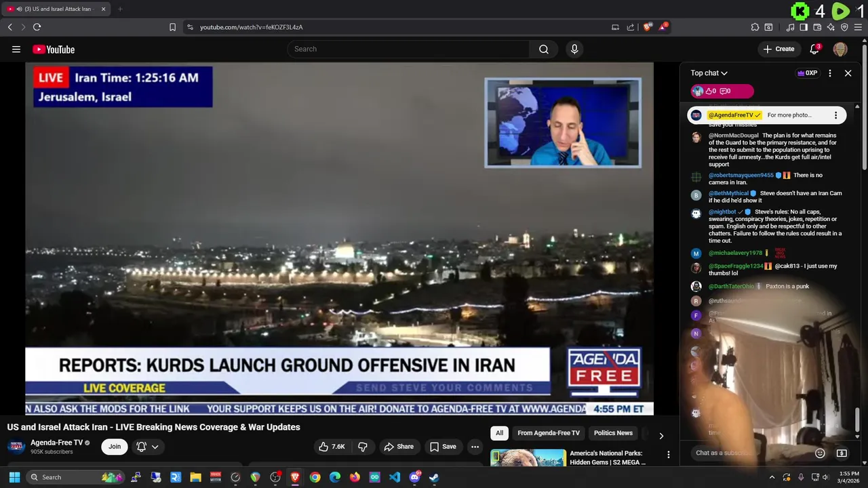This screenshot has width=868, height=488.
Task: Like the video with the thumbs up
Action: point(332,447)
